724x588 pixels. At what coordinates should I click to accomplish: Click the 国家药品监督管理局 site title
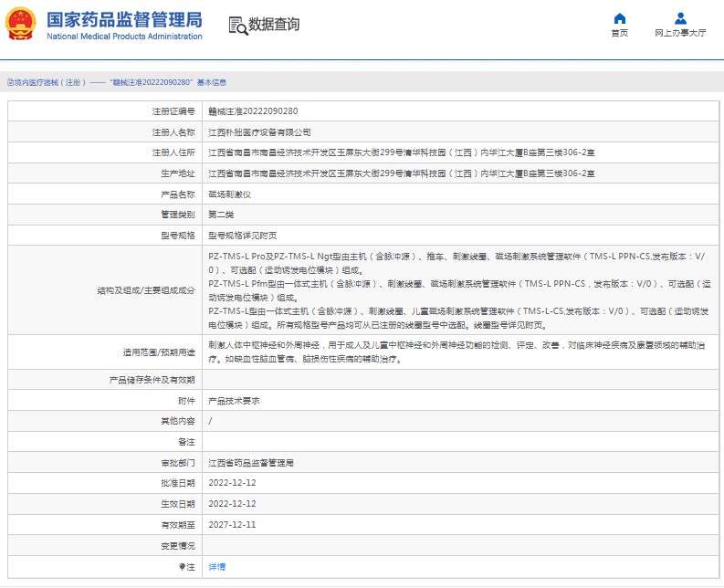pyautogui.click(x=123, y=19)
